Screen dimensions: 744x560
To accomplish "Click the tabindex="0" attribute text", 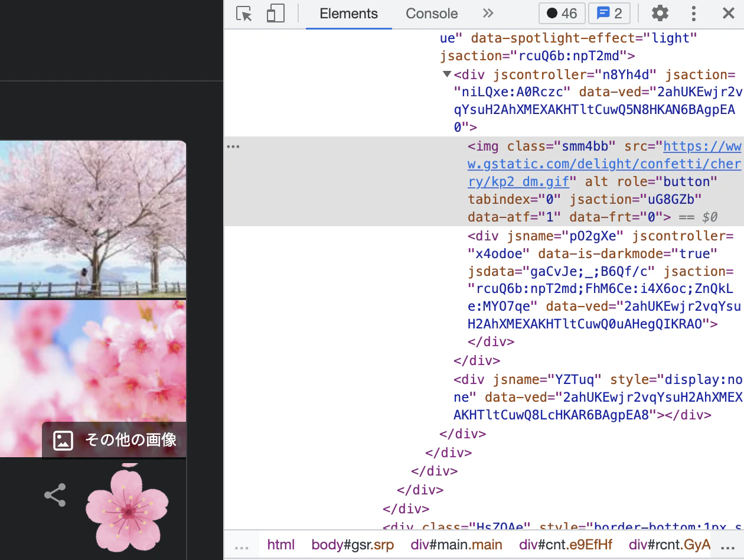I will (x=514, y=199).
